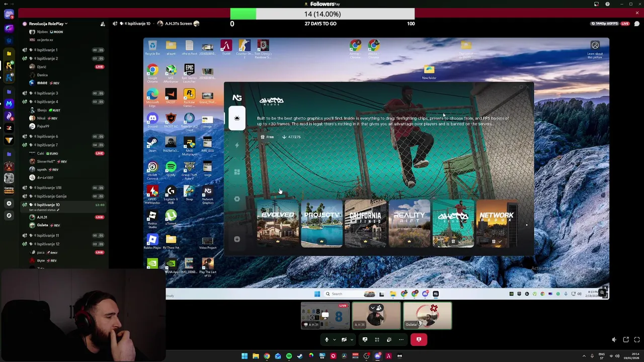The width and height of the screenshot is (644, 362).
Task: Enter fullscreen stream view
Action: (x=637, y=340)
